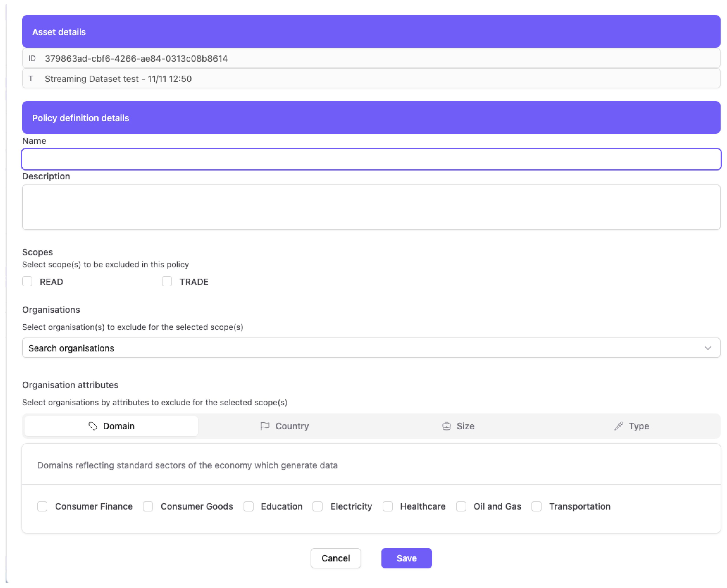Click the dropper icon on Type tab
The height and width of the screenshot is (588, 727).
point(619,426)
